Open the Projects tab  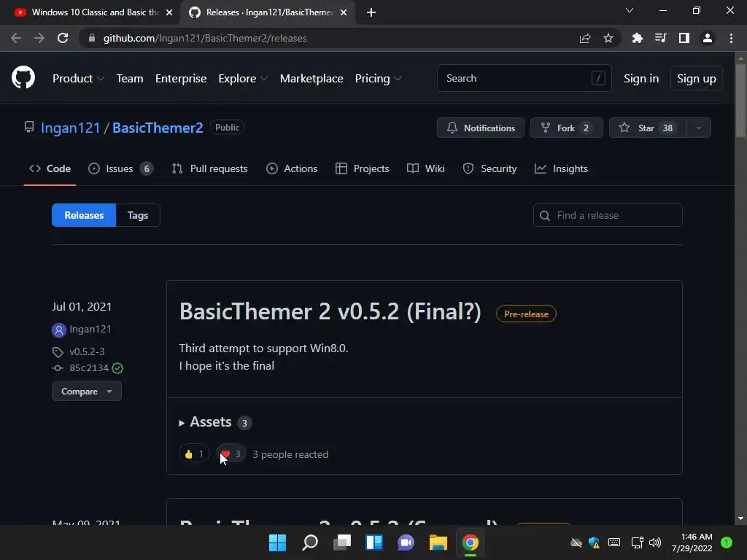point(362,168)
